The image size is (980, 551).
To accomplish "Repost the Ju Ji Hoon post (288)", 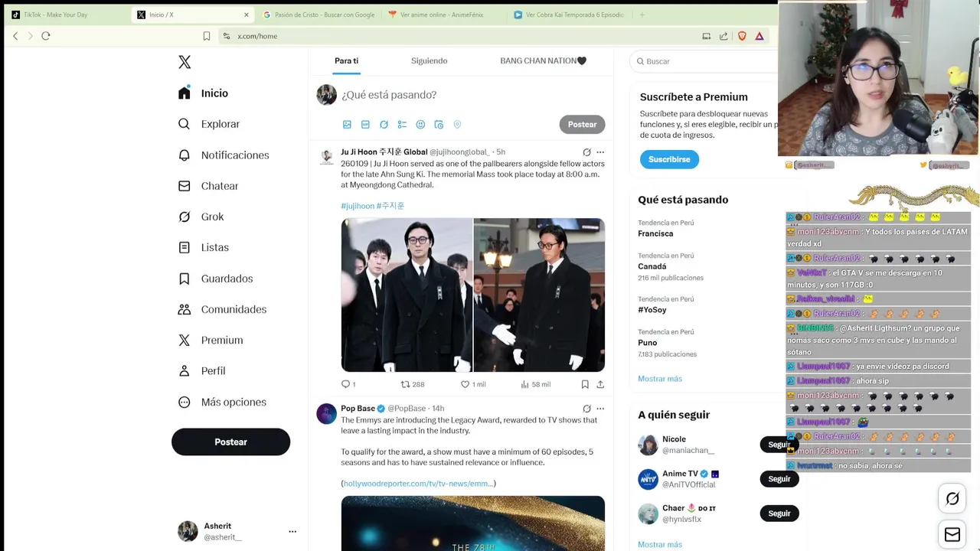I will (x=413, y=384).
